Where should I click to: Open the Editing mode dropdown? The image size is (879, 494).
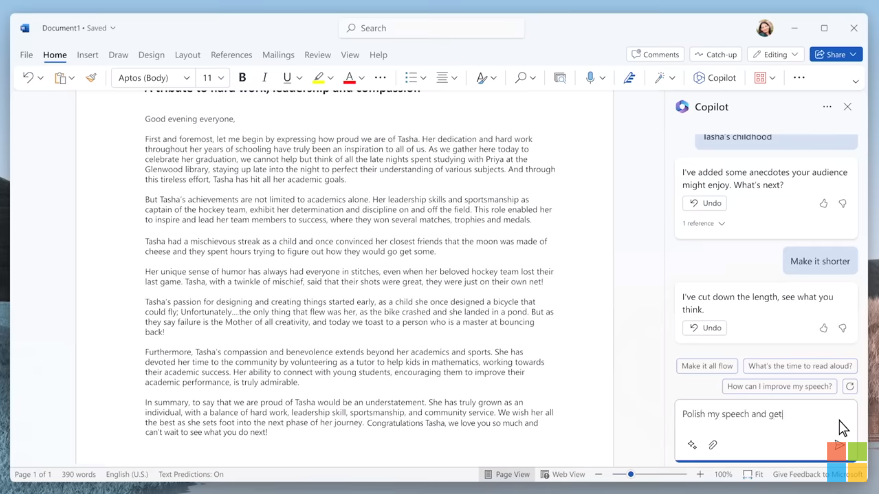pos(775,54)
